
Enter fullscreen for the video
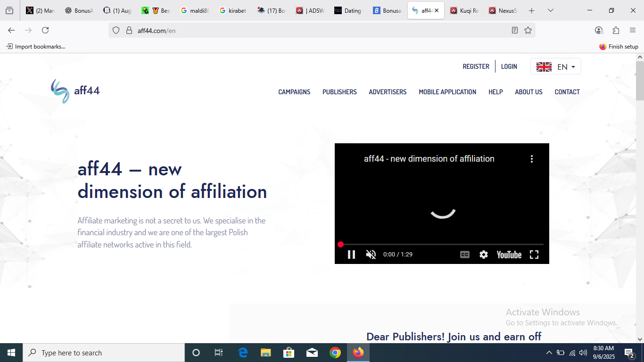tap(534, 255)
